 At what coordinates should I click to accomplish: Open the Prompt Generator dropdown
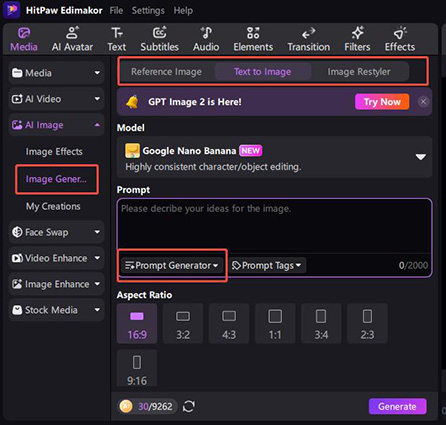[x=172, y=265]
